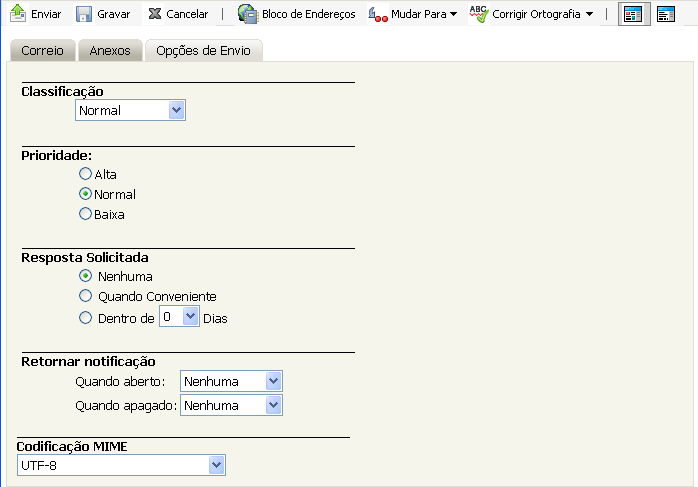Open the Codificação MIME UTF-8 dropdown
The height and width of the screenshot is (487, 698).
pyautogui.click(x=121, y=465)
